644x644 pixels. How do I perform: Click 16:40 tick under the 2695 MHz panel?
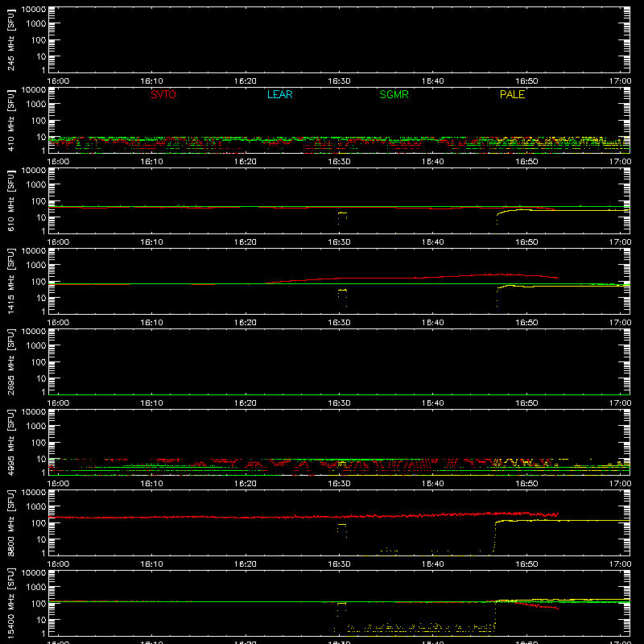coord(433,403)
